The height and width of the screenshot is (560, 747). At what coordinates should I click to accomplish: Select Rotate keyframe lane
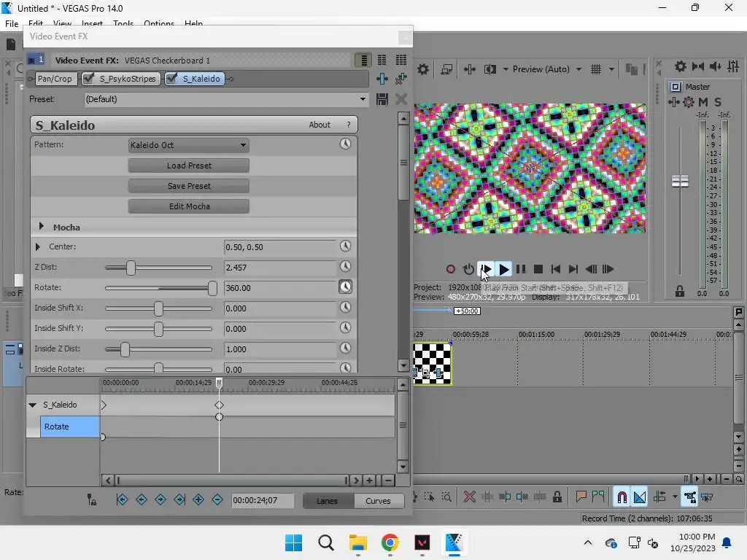click(x=69, y=427)
